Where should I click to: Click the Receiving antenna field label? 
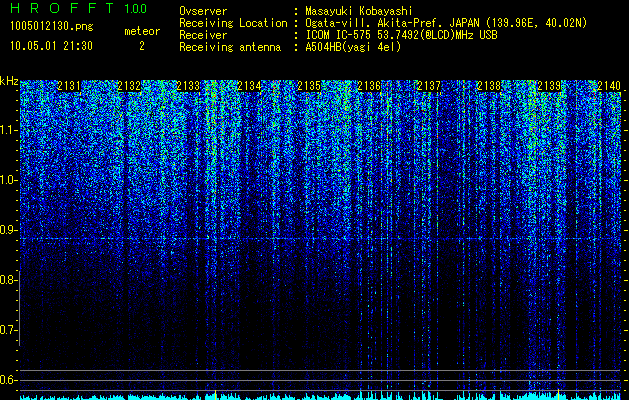click(x=230, y=47)
